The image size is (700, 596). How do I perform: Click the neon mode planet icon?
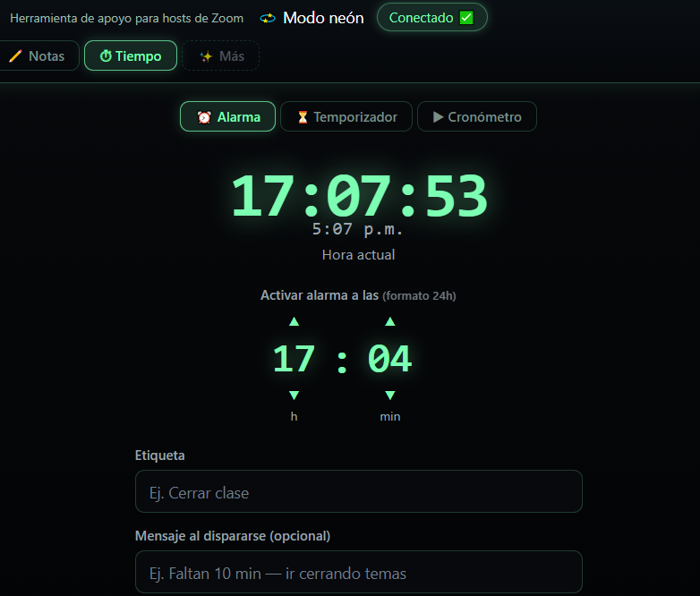(268, 18)
